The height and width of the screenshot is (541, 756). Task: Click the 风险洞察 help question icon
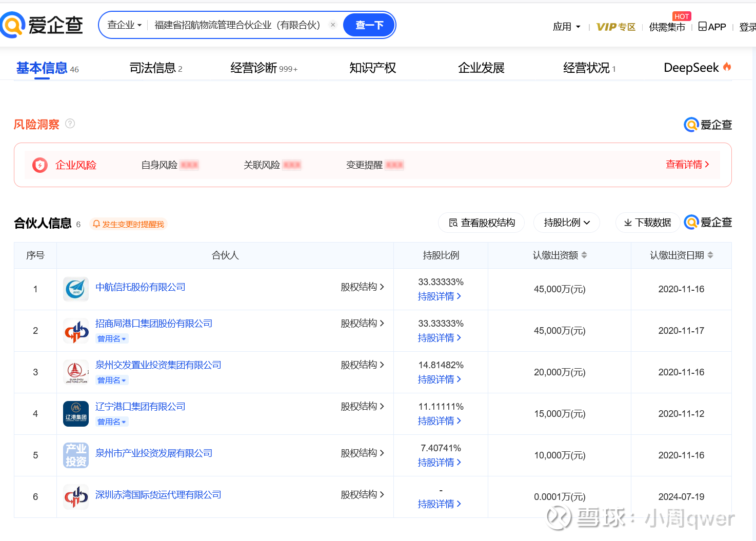click(x=70, y=124)
